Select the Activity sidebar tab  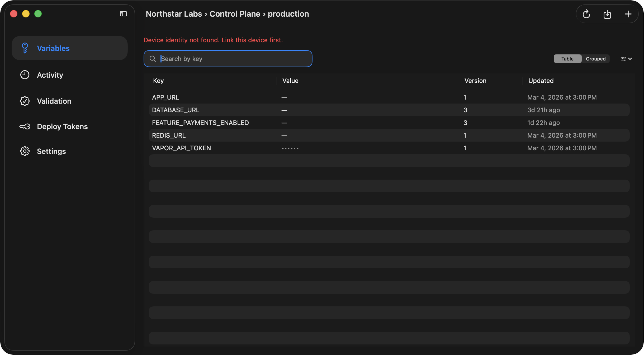[x=50, y=75]
